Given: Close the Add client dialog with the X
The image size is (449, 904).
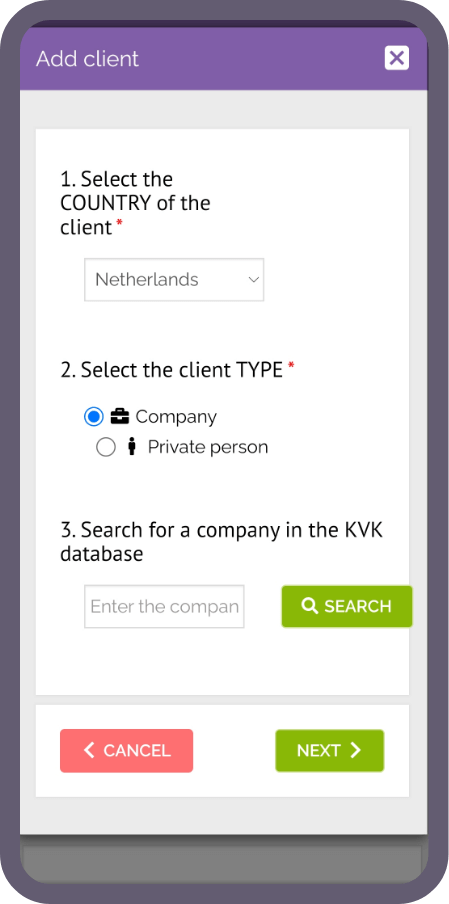Looking at the screenshot, I should (397, 58).
